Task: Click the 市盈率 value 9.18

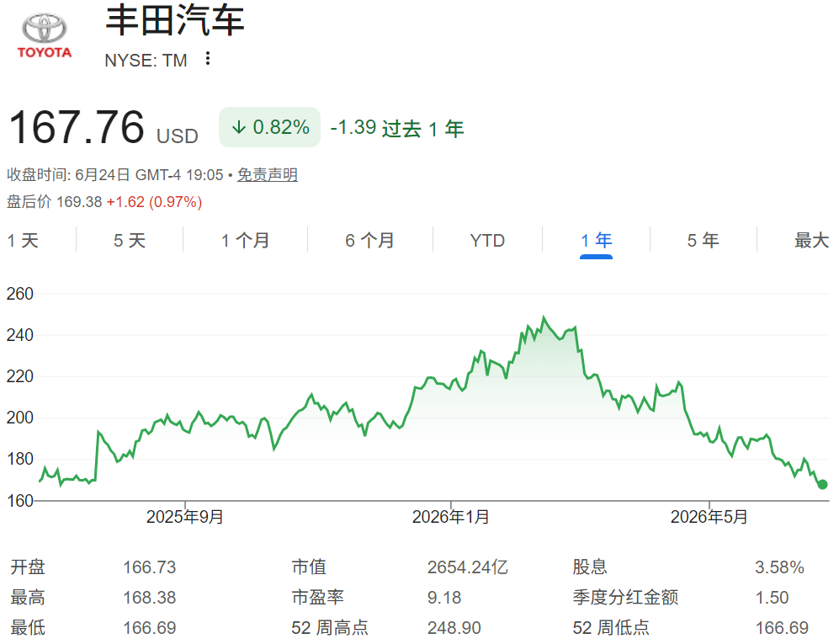Action: pyautogui.click(x=444, y=598)
